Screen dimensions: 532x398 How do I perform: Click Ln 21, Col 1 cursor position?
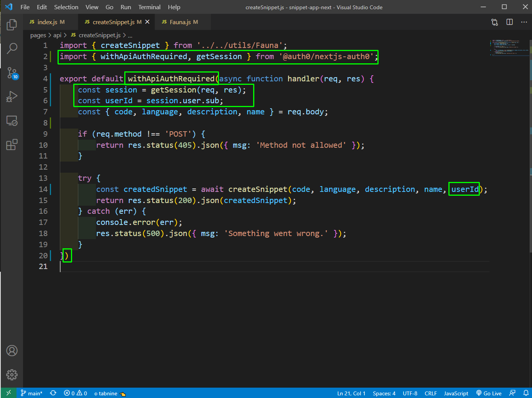pos(351,393)
